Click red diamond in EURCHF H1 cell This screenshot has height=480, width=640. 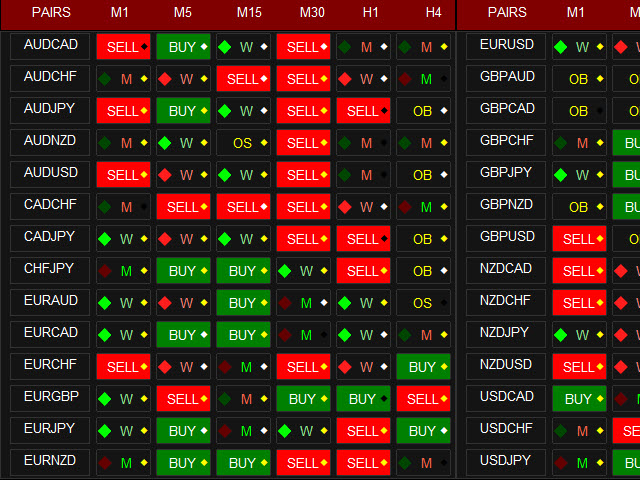344,367
